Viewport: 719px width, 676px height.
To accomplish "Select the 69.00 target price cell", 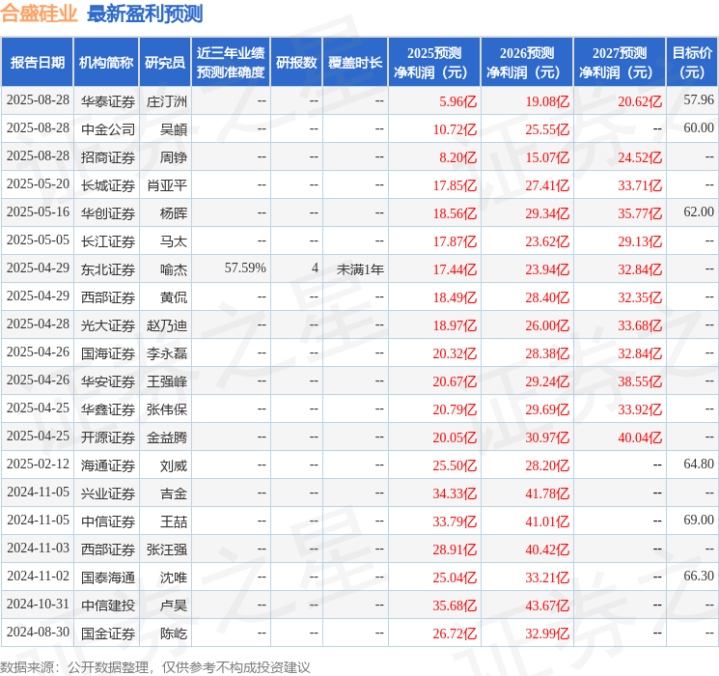I will pyautogui.click(x=698, y=520).
